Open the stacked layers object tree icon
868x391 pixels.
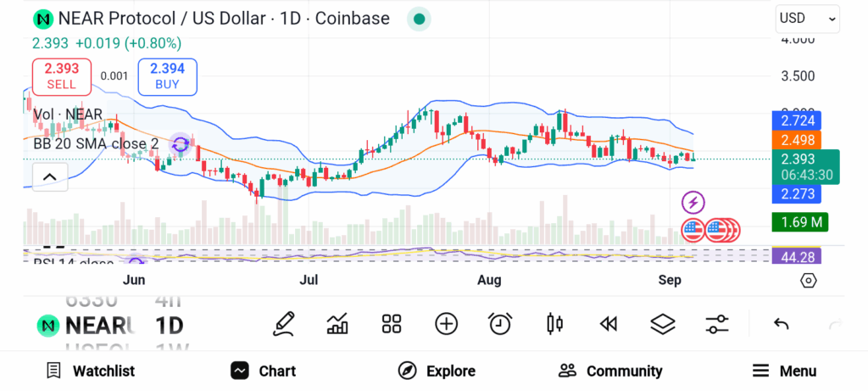point(663,324)
